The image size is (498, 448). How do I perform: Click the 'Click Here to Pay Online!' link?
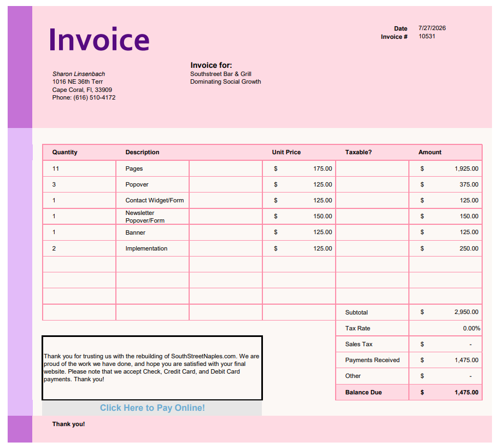pos(152,408)
